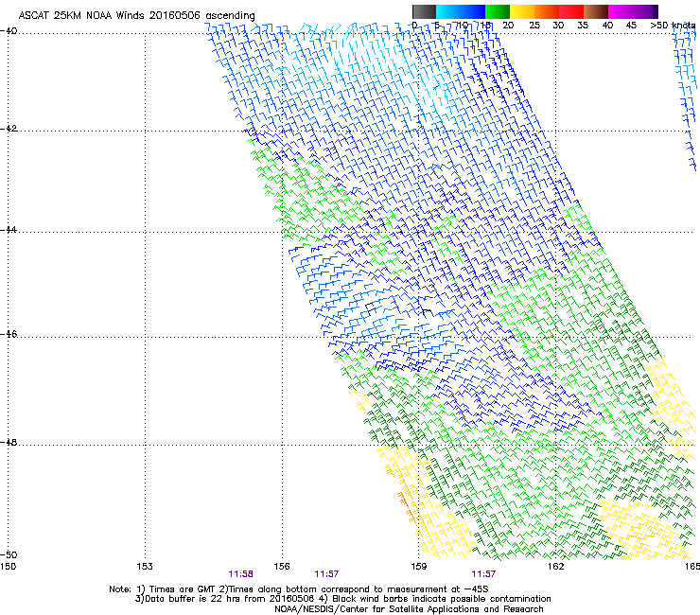The image size is (700, 615).
Task: Click the -50 latitude axis label
Action: [9, 554]
